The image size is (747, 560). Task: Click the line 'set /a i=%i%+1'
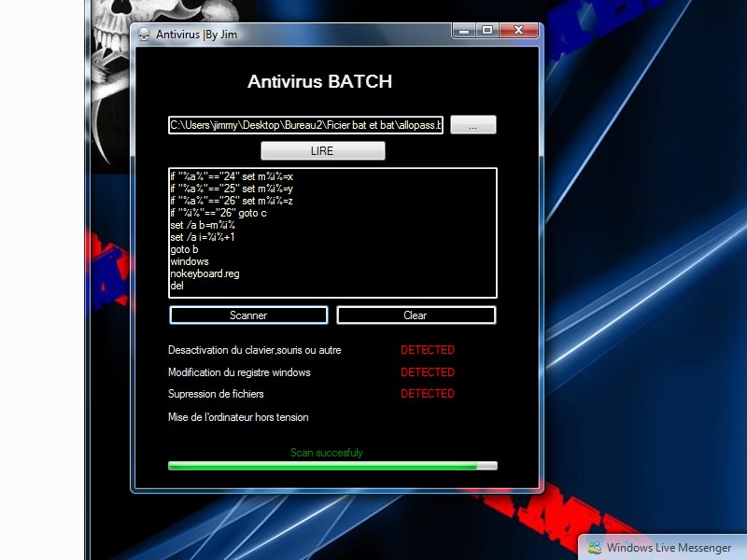pyautogui.click(x=203, y=237)
